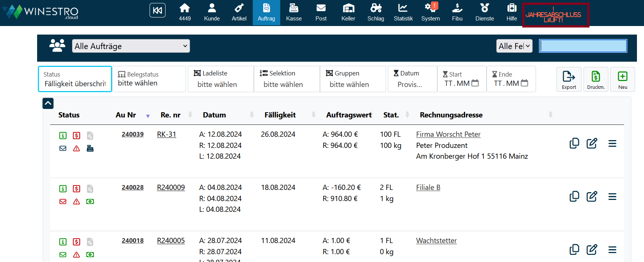Click the Export icon button

569,79
